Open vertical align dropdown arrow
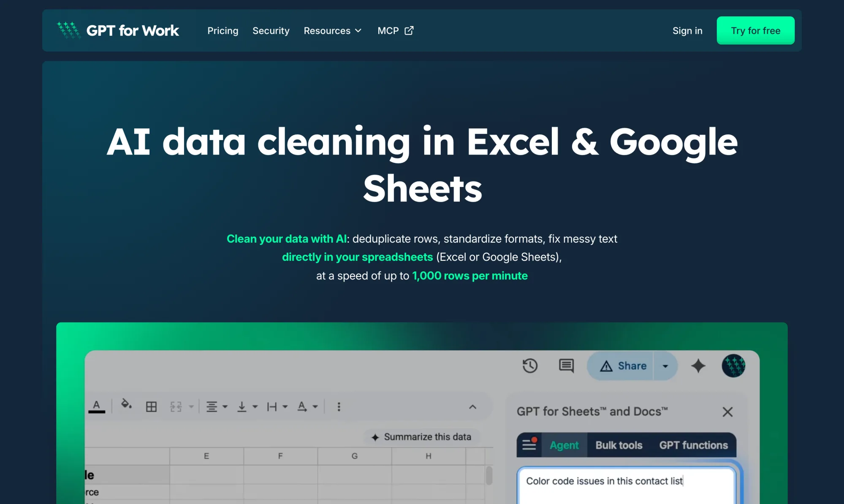Image resolution: width=844 pixels, height=504 pixels. click(x=255, y=407)
